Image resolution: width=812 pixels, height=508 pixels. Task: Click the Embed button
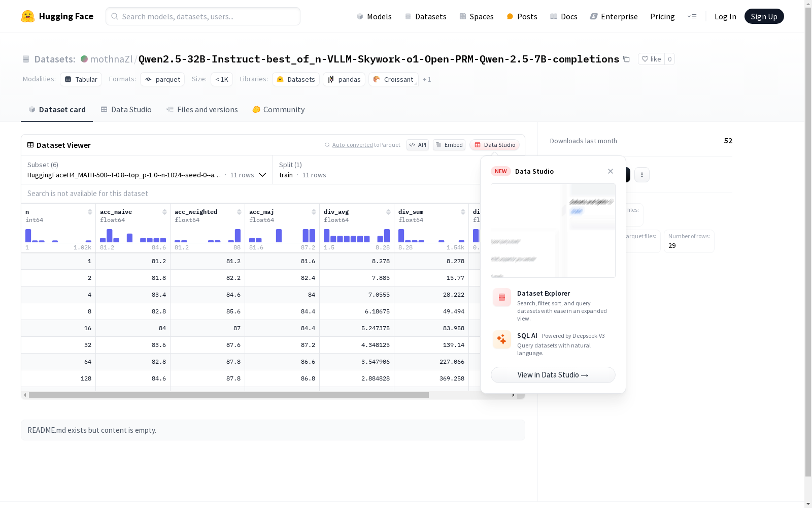click(449, 145)
